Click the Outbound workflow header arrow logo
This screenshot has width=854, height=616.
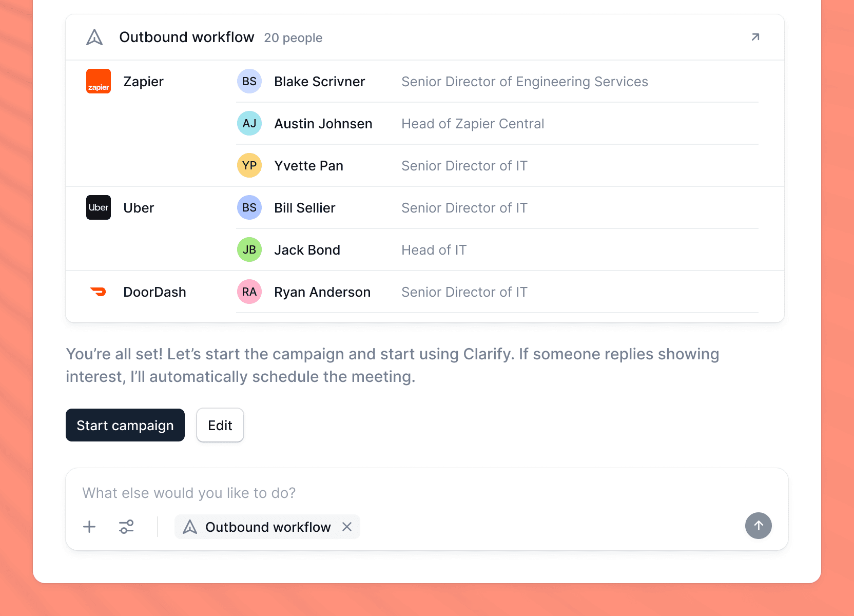94,37
